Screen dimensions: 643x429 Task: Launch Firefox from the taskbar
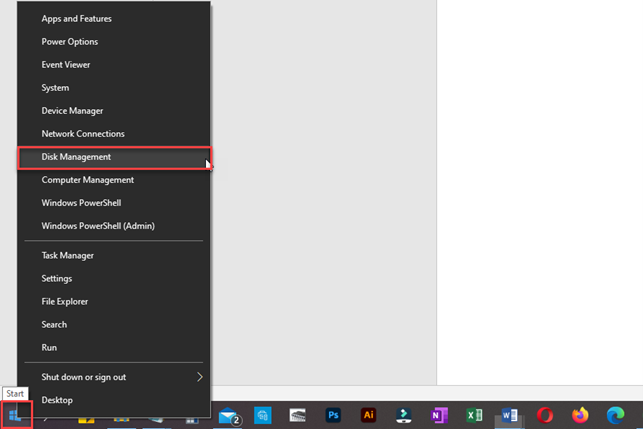580,416
